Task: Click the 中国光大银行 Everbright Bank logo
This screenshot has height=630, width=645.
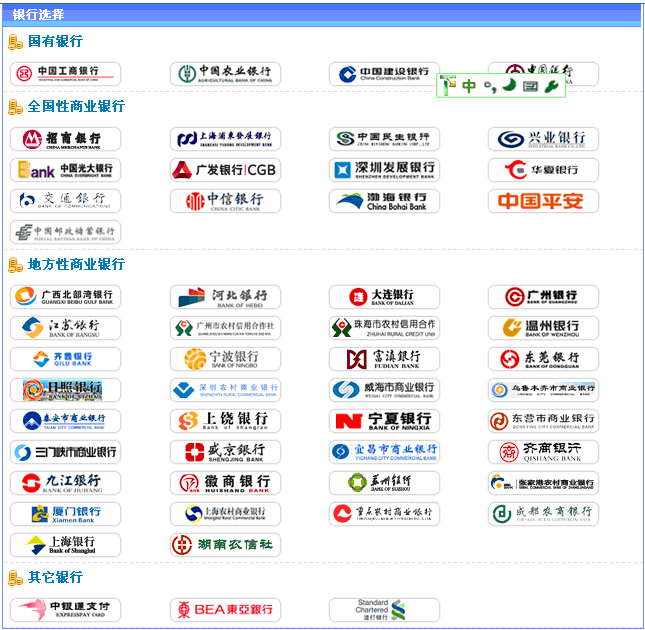Action: [x=65, y=170]
